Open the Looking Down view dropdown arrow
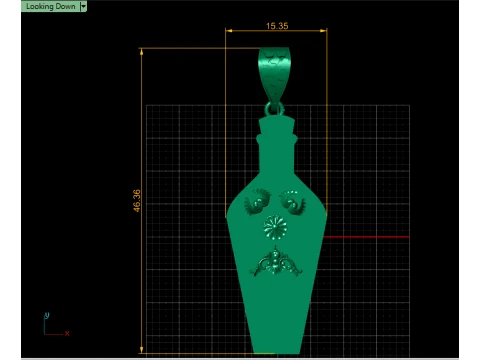Viewport: 480px width, 360px height. (x=83, y=6)
